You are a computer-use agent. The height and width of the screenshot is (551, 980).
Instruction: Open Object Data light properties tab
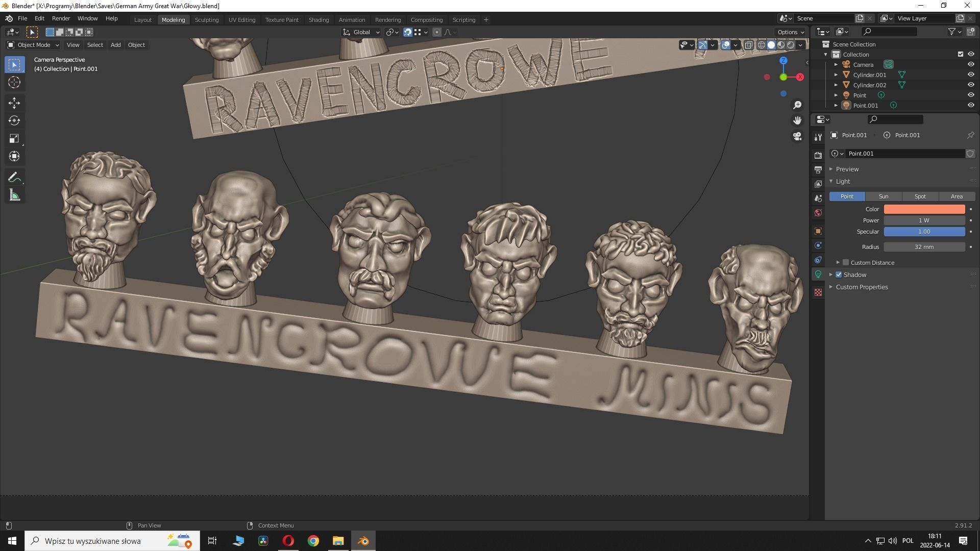point(818,274)
